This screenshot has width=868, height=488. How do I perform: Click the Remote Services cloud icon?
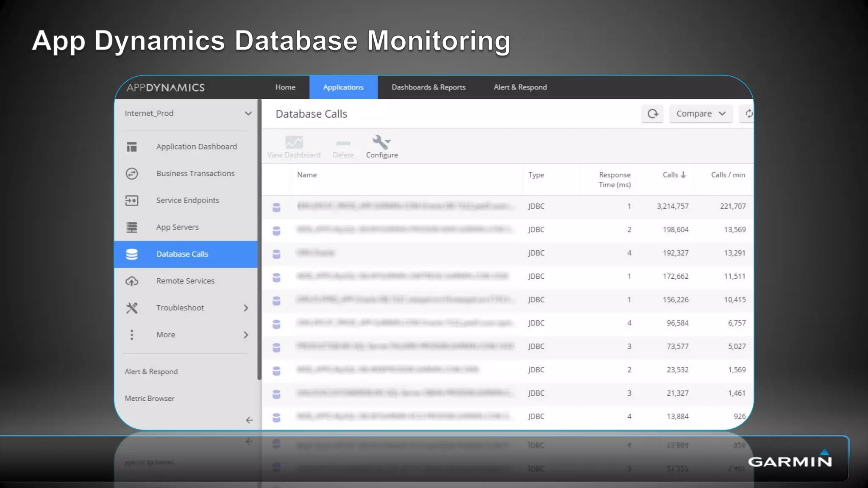(x=132, y=281)
